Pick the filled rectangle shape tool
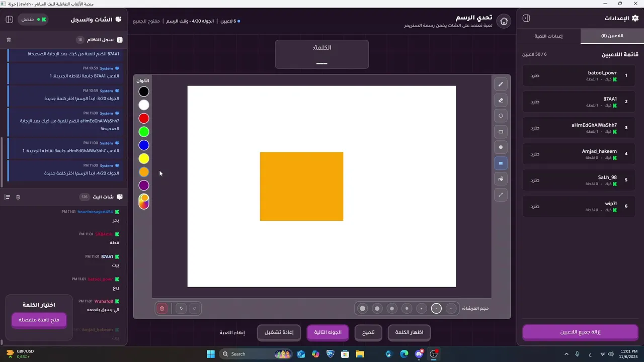The width and height of the screenshot is (644, 362). pyautogui.click(x=501, y=163)
